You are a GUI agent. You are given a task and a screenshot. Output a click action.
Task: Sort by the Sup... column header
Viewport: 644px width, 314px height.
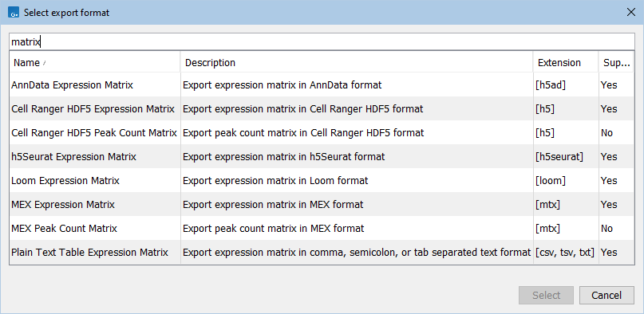coord(617,63)
